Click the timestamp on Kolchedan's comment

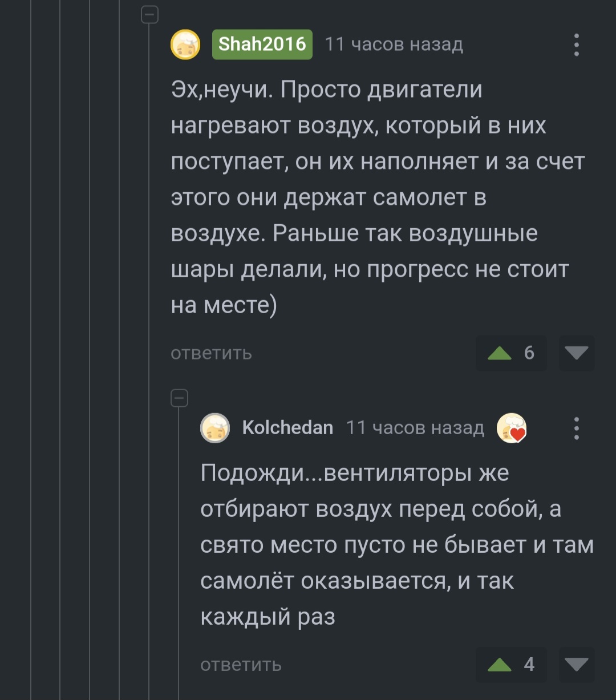[415, 428]
